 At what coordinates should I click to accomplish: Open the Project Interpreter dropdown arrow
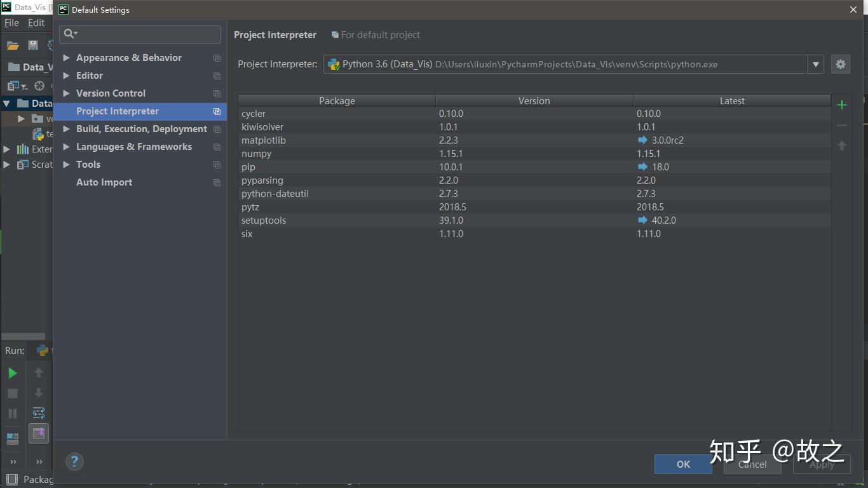[x=816, y=64]
